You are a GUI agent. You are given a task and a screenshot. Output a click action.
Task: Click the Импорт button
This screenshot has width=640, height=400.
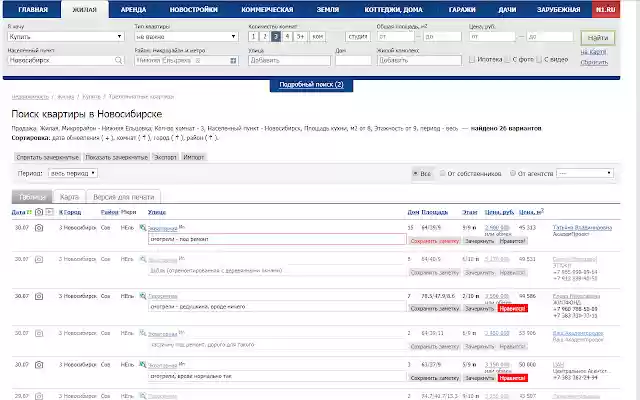[193, 157]
